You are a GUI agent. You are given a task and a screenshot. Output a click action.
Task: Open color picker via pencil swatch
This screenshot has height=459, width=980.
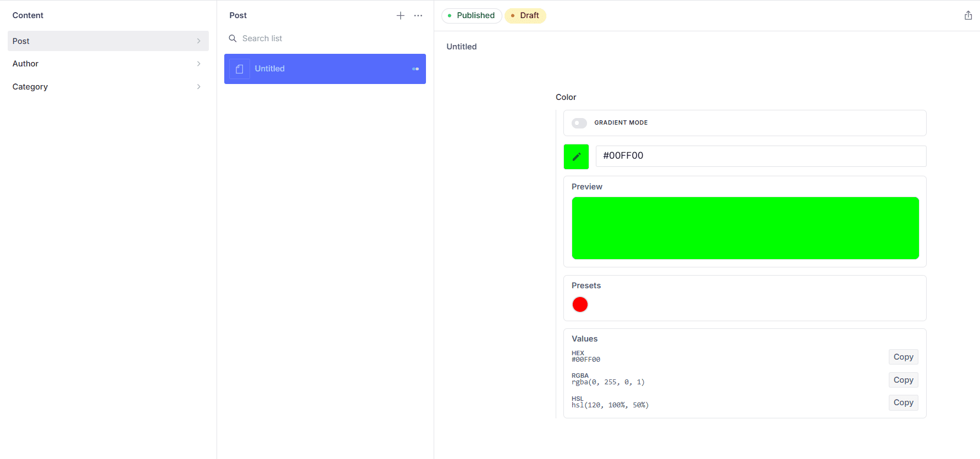pos(576,156)
